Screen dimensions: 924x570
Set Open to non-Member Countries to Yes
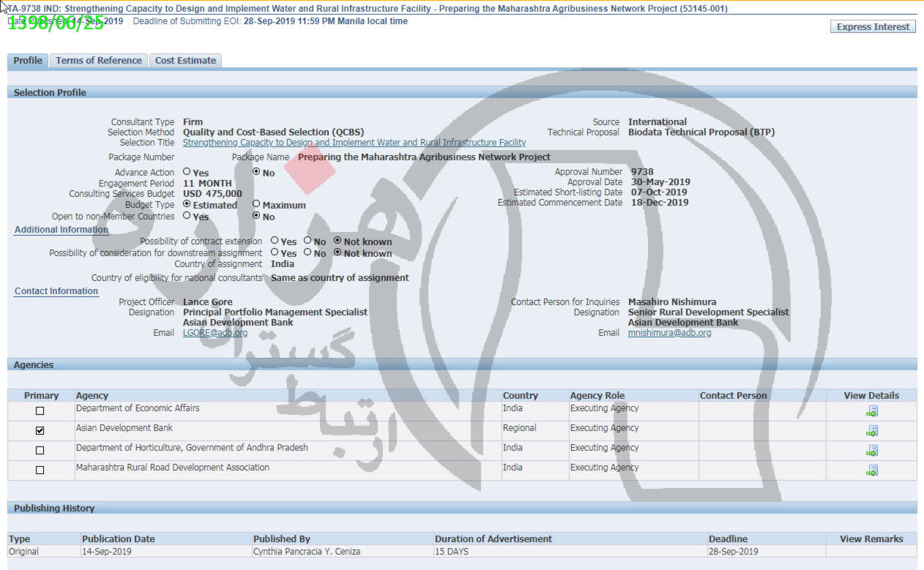tap(187, 216)
